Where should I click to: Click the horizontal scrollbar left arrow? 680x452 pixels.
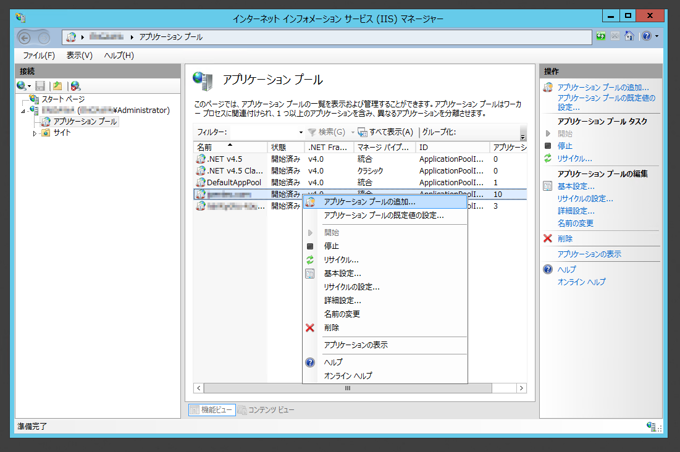point(199,388)
